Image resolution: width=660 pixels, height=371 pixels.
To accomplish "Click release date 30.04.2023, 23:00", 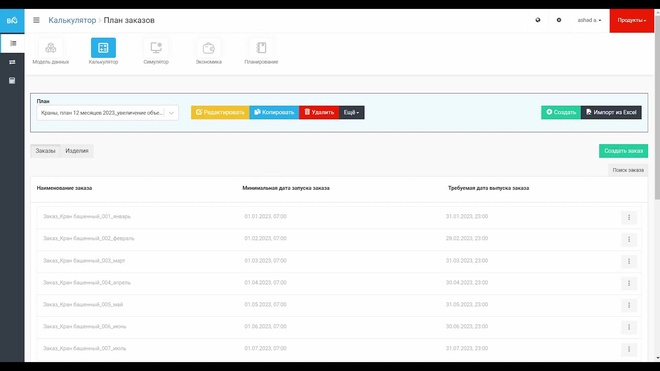I will [467, 283].
